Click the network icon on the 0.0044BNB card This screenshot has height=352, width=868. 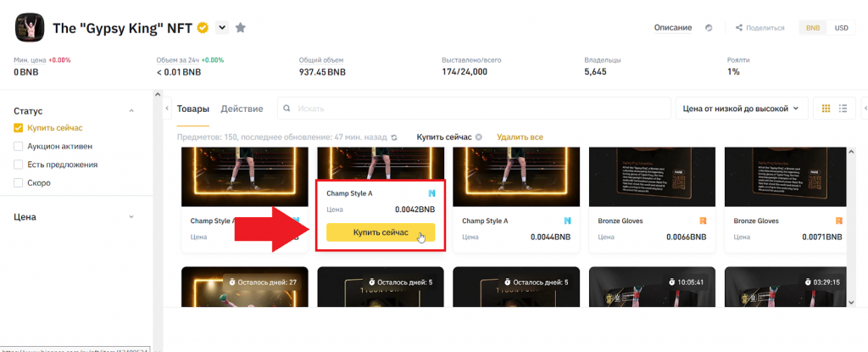[x=567, y=221]
